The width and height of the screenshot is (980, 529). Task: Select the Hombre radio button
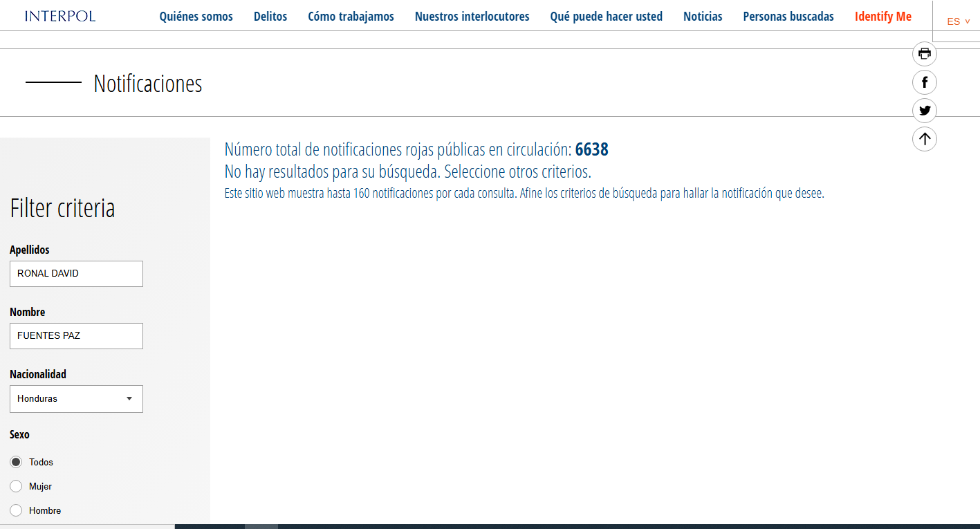click(16, 510)
